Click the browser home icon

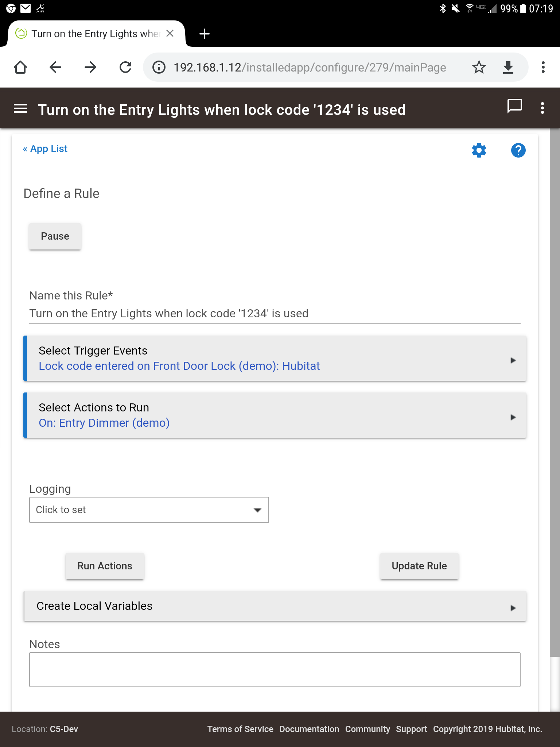pyautogui.click(x=20, y=67)
